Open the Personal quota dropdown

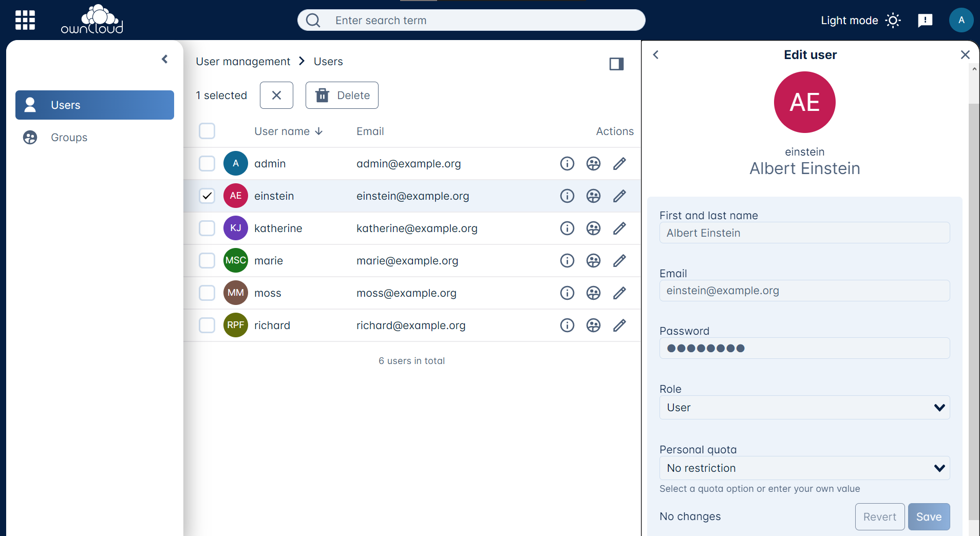tap(804, 468)
